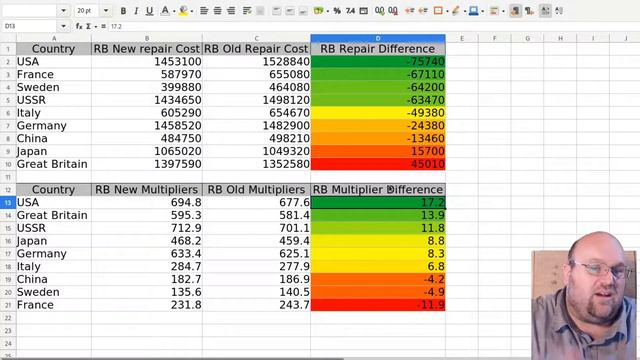Click the highlighted icon right of conditional formatting
This screenshot has height=360, width=640.
[516, 11]
